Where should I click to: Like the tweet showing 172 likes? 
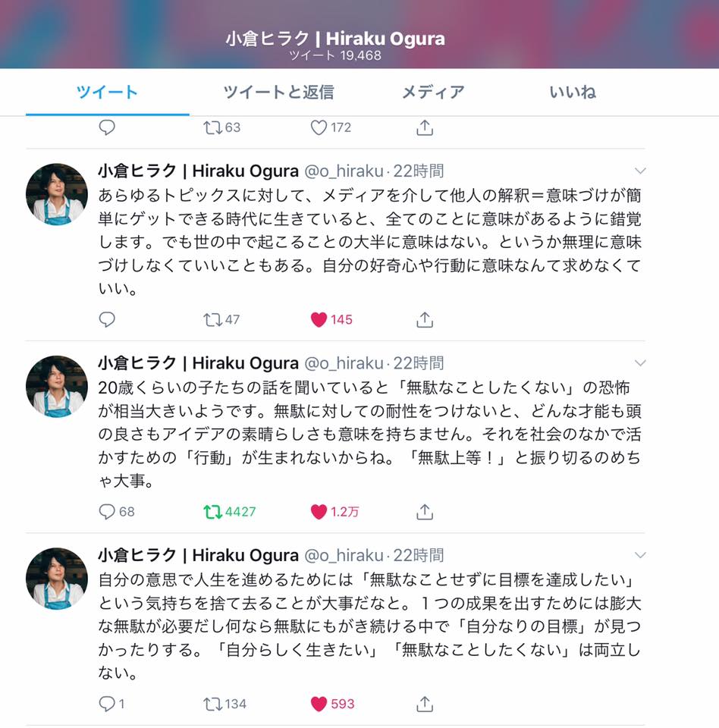pyautogui.click(x=319, y=127)
